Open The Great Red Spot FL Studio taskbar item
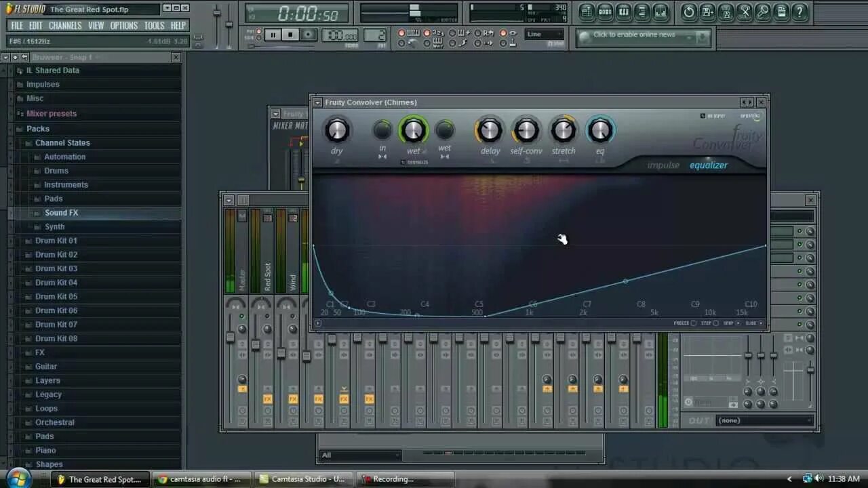 [100, 479]
